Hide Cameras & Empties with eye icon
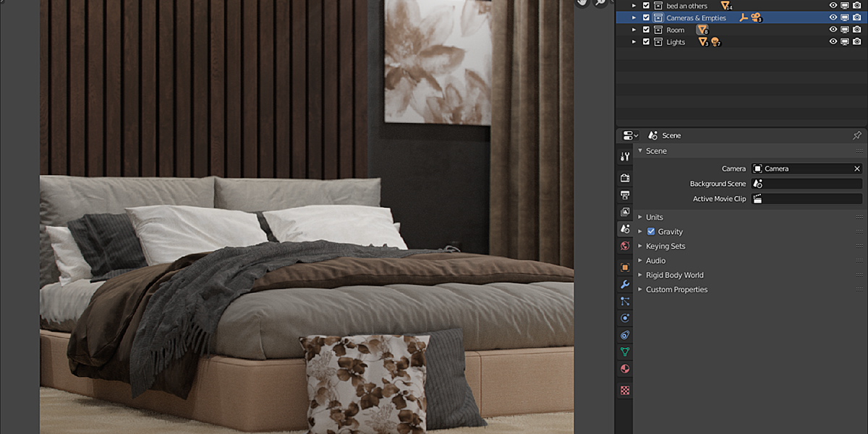The width and height of the screenshot is (868, 434). click(833, 17)
